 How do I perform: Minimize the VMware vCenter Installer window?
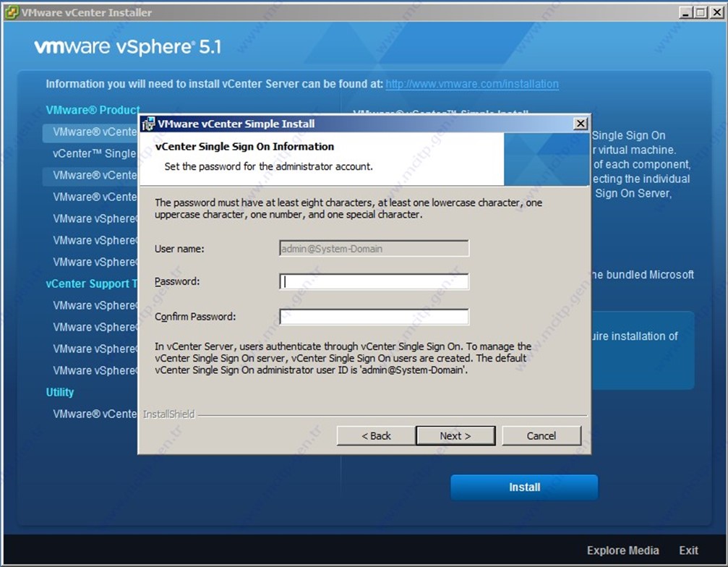coord(686,12)
